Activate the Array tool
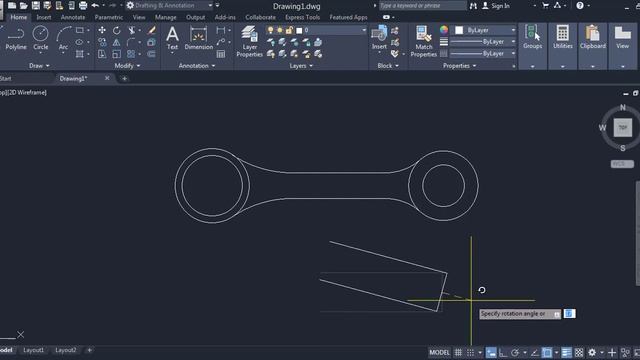The image size is (640, 360). 131,54
